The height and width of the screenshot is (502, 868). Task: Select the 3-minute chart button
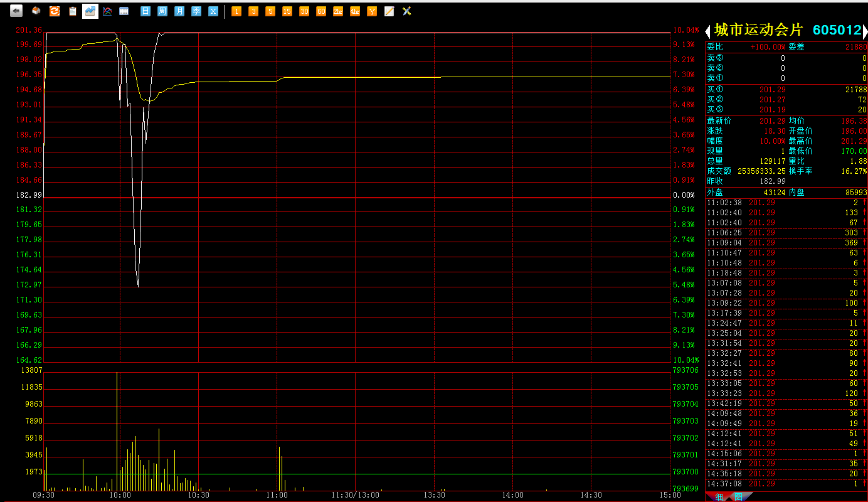point(253,11)
